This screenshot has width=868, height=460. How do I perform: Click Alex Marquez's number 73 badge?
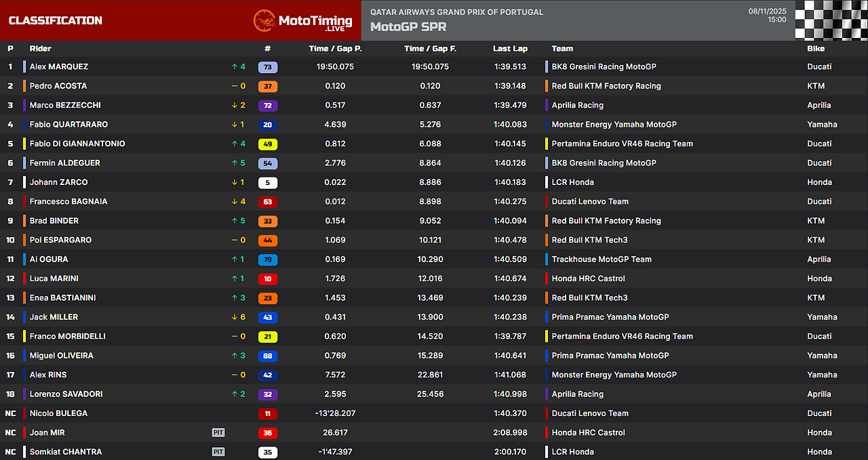click(x=268, y=67)
